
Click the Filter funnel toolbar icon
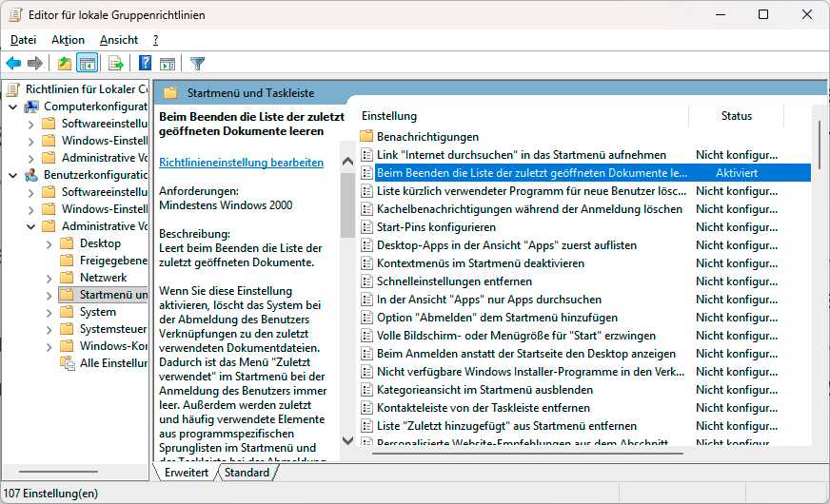pyautogui.click(x=197, y=64)
